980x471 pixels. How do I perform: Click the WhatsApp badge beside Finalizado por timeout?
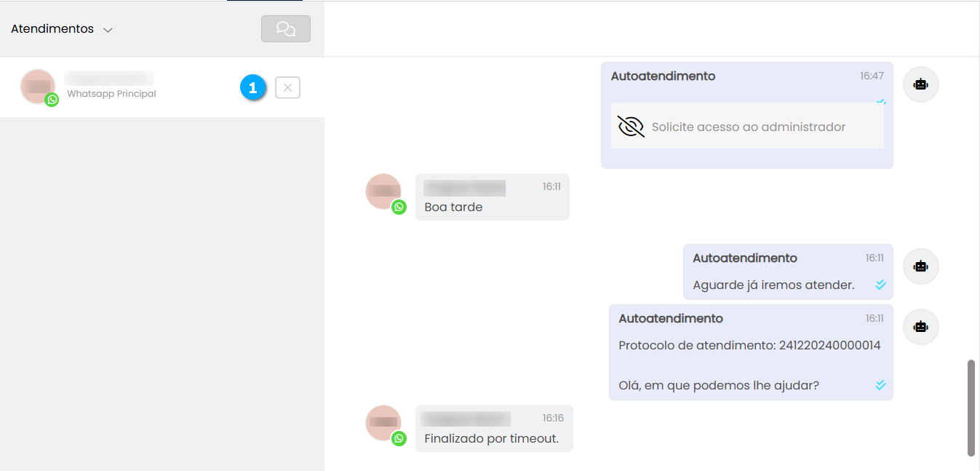[x=399, y=439]
